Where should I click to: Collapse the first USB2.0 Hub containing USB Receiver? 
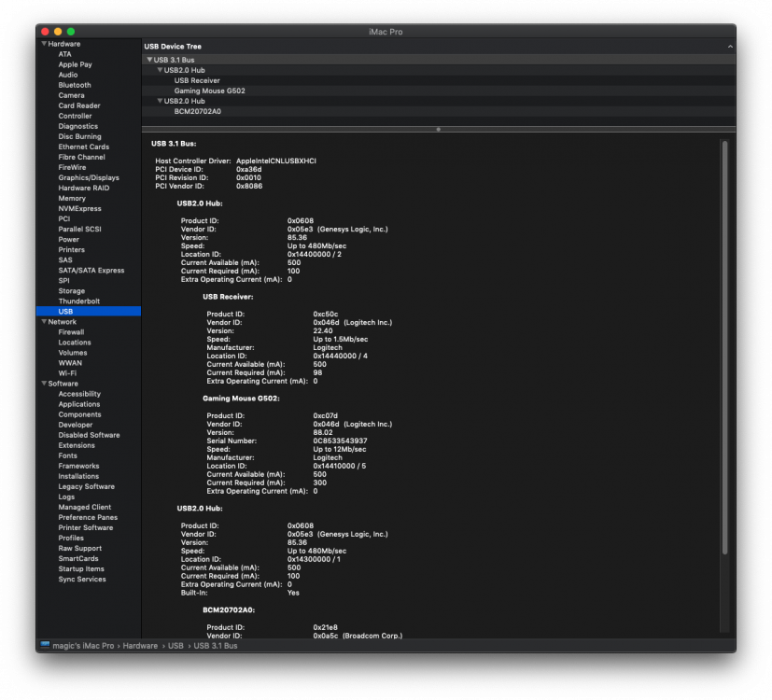(160, 70)
